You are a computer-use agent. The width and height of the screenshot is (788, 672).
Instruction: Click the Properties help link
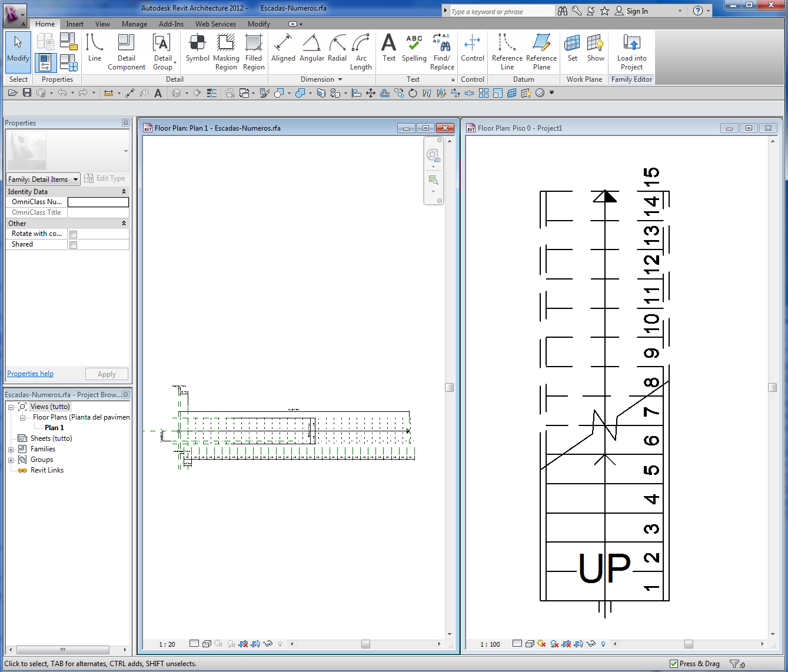pos(30,374)
